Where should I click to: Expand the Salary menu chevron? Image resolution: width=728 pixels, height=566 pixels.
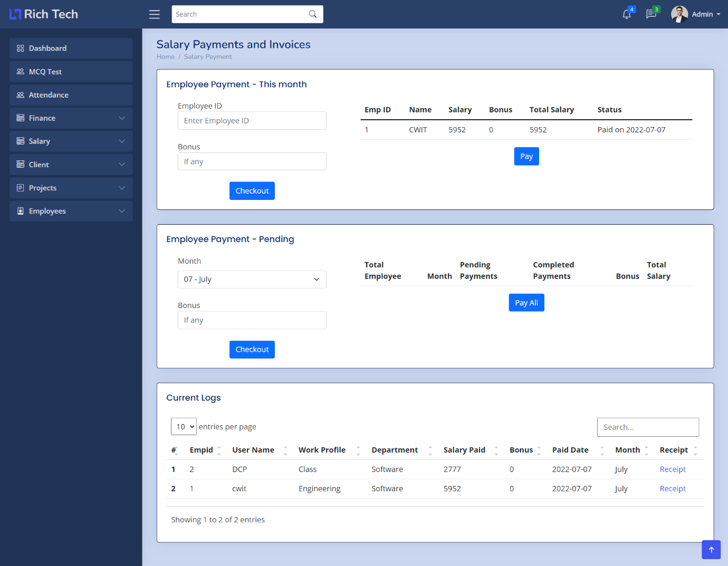(x=122, y=141)
